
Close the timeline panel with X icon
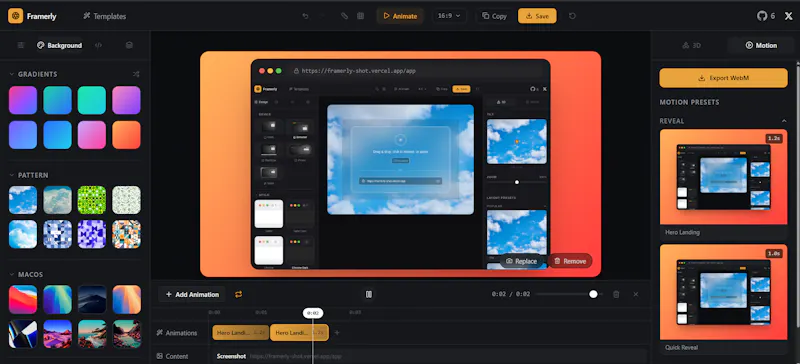click(636, 294)
